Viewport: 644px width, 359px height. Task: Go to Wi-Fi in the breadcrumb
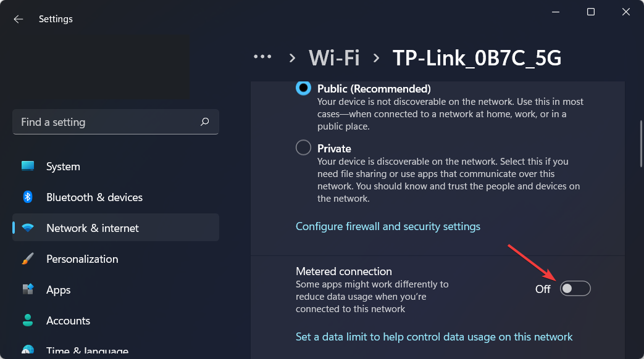(334, 58)
